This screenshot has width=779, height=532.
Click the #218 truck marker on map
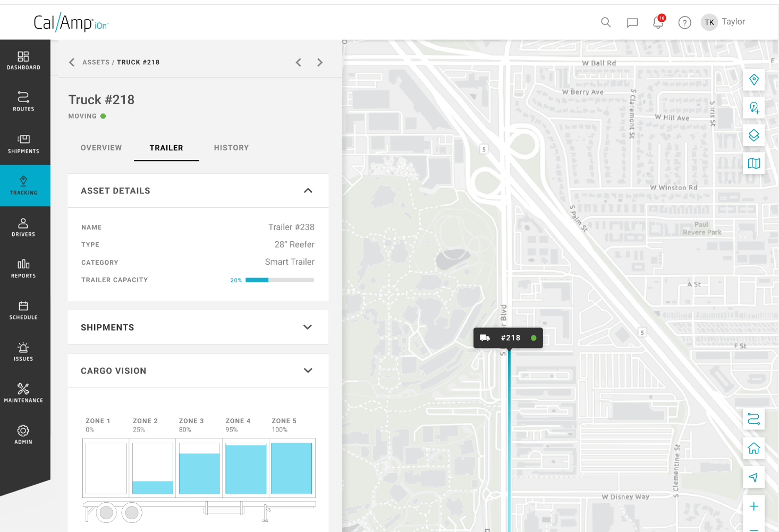[508, 337]
